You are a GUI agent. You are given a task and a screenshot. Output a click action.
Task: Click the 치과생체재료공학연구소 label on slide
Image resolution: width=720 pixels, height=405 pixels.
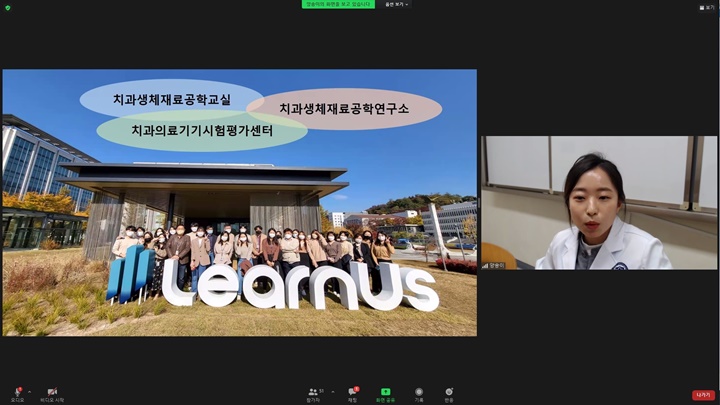coord(344,109)
